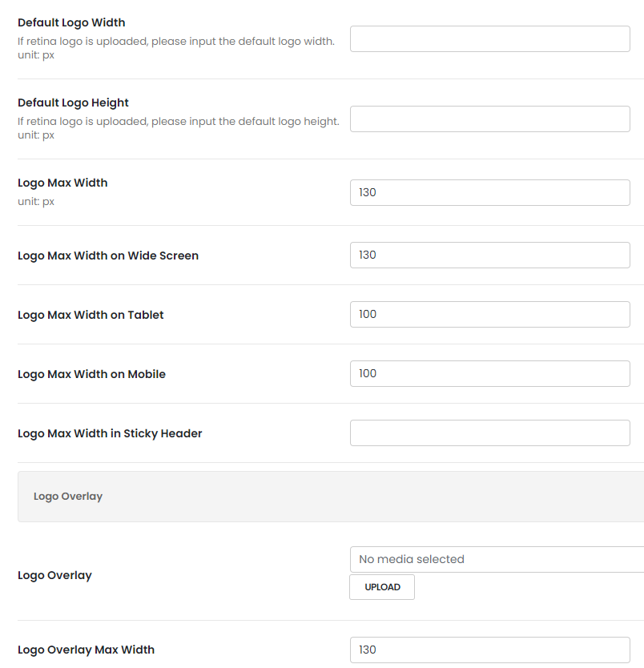This screenshot has width=644, height=668.
Task: Click the Logo Max Width in Sticky Header label
Action: [110, 433]
